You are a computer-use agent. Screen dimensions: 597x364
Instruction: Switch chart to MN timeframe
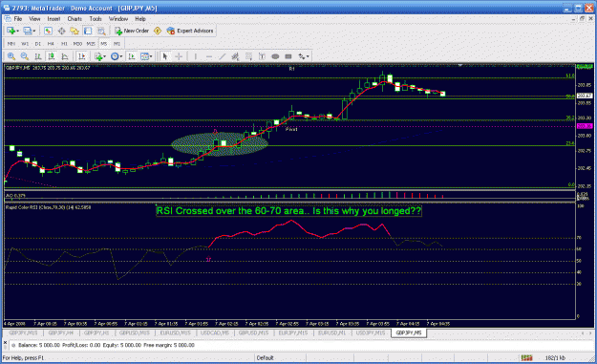coord(11,44)
